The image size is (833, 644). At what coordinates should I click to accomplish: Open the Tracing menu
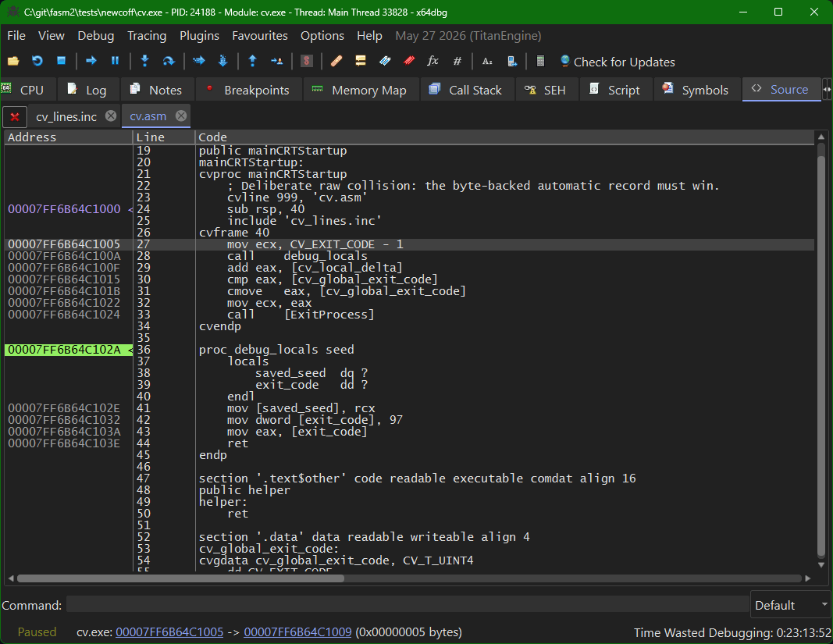click(147, 36)
